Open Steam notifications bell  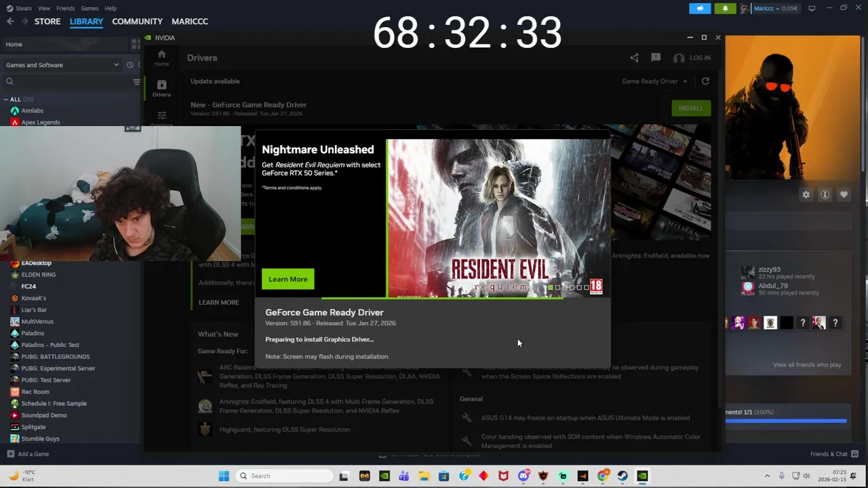tap(725, 8)
